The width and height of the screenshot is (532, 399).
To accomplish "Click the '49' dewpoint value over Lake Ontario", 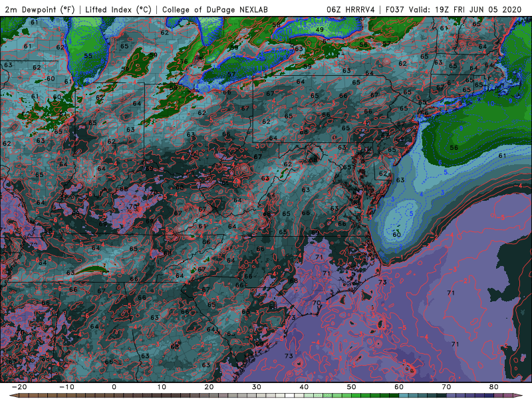I will pos(319,30).
